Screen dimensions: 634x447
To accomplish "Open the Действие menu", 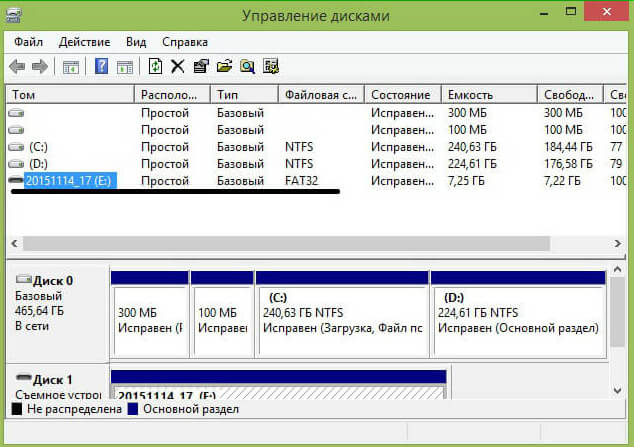I will [x=85, y=42].
